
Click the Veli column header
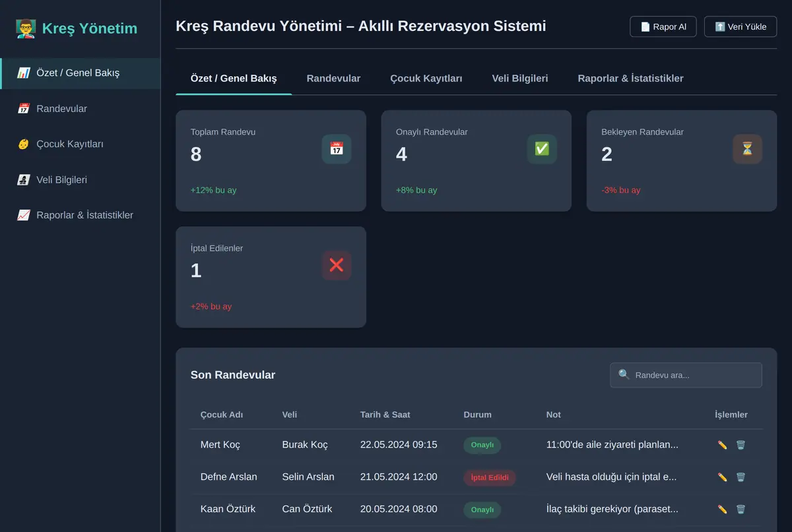pyautogui.click(x=290, y=415)
